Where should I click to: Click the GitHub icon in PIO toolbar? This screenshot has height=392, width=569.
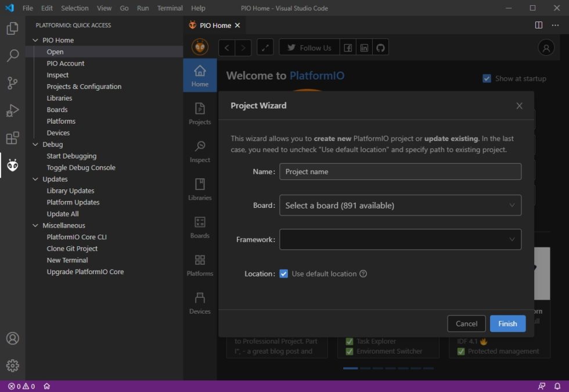point(380,48)
